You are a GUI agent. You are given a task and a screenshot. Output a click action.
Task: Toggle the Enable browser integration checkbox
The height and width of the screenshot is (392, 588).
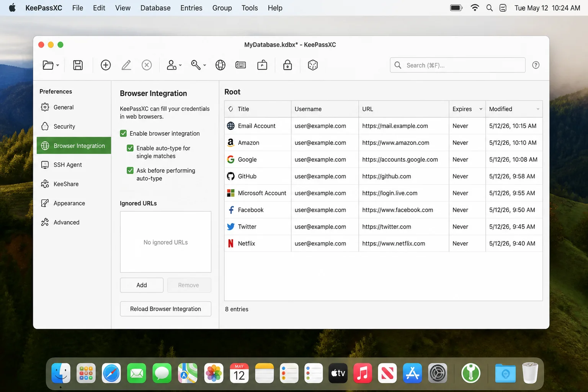[x=123, y=134]
